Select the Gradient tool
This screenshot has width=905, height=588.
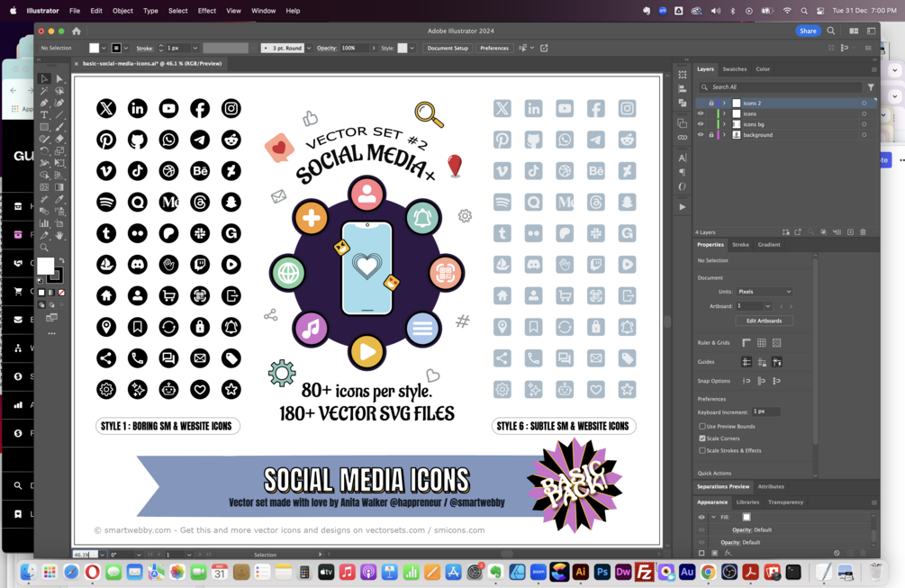59,187
